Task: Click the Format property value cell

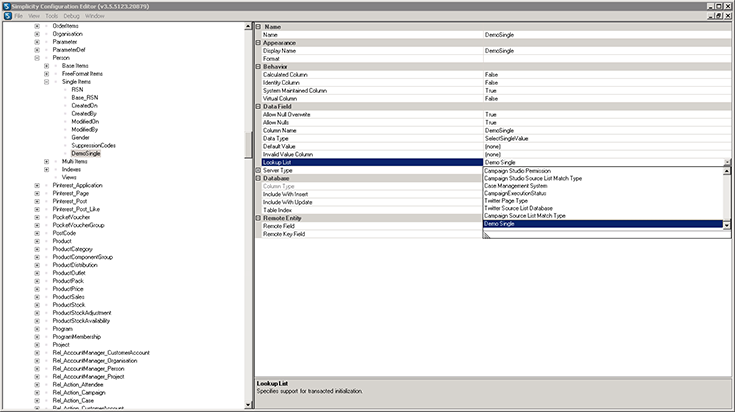Action: (x=607, y=59)
